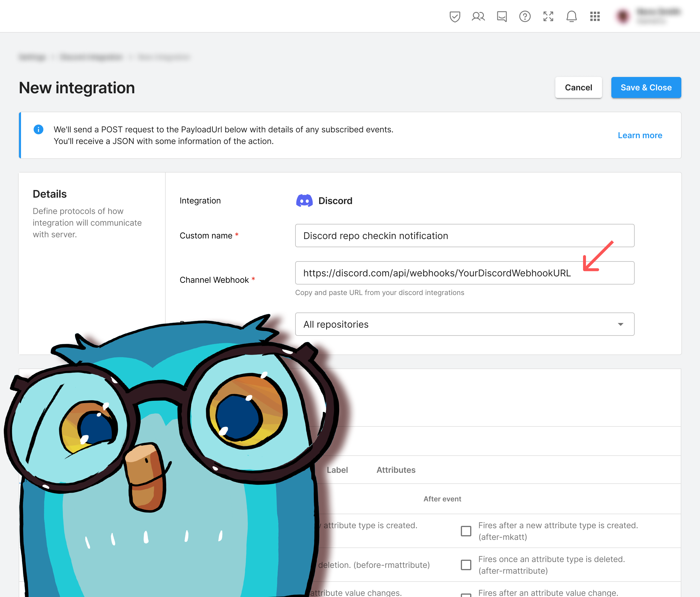The height and width of the screenshot is (597, 700).
Task: Open the apps grid icon
Action: coord(595,17)
